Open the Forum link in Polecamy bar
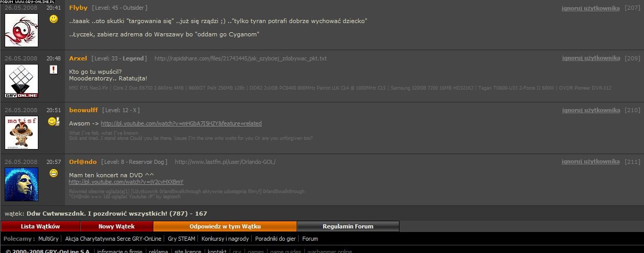The image size is (644, 253). point(310,239)
